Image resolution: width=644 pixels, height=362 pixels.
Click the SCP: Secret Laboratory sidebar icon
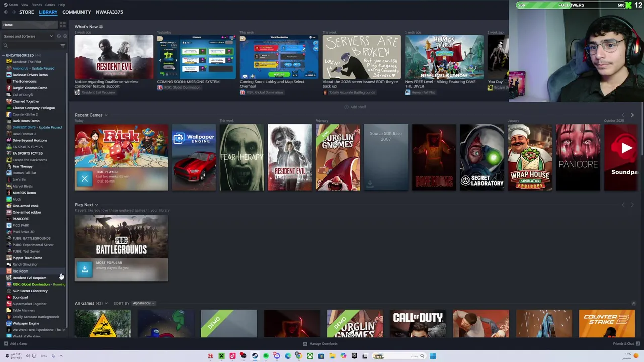pyautogui.click(x=9, y=291)
